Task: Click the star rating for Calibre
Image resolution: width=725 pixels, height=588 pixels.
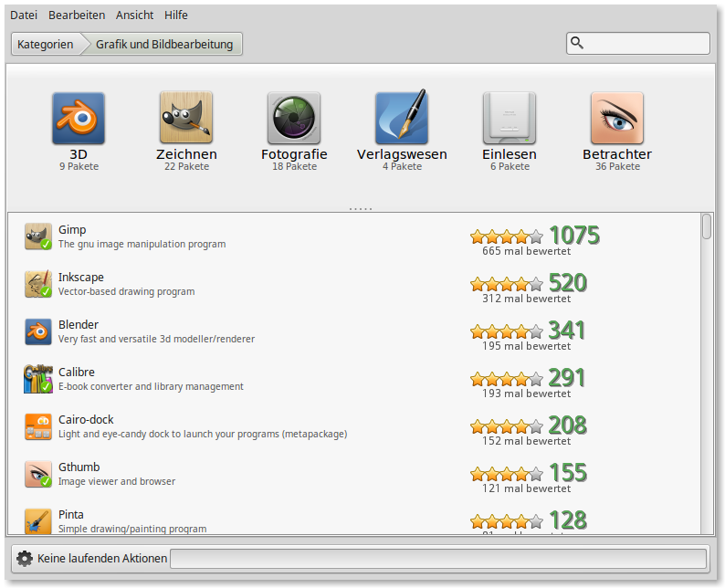Action: pos(507,379)
